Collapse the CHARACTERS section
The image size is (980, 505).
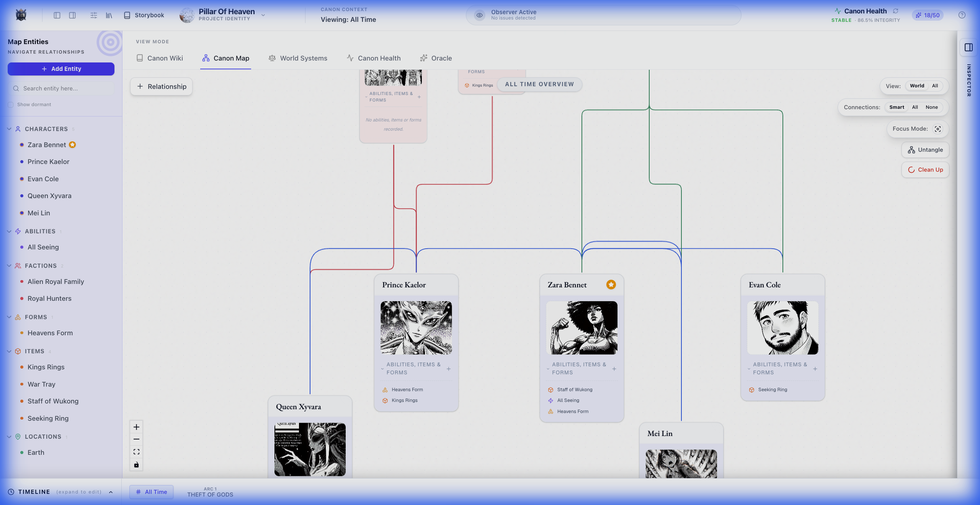click(x=9, y=129)
